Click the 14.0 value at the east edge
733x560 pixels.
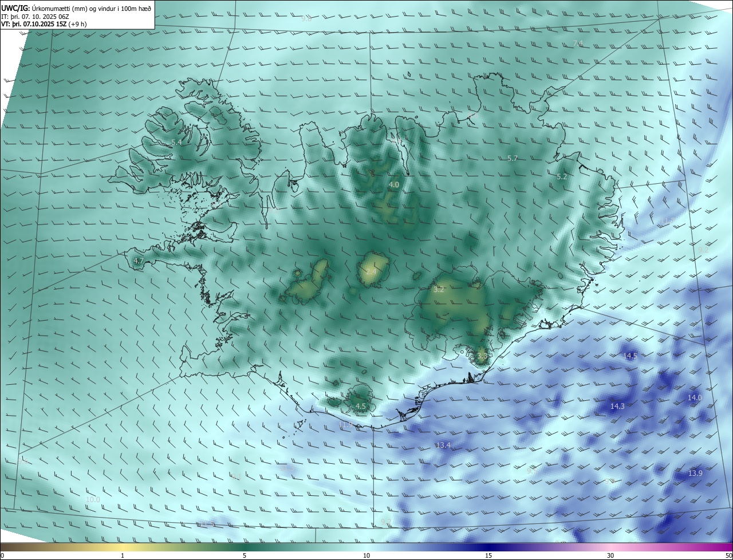695,397
